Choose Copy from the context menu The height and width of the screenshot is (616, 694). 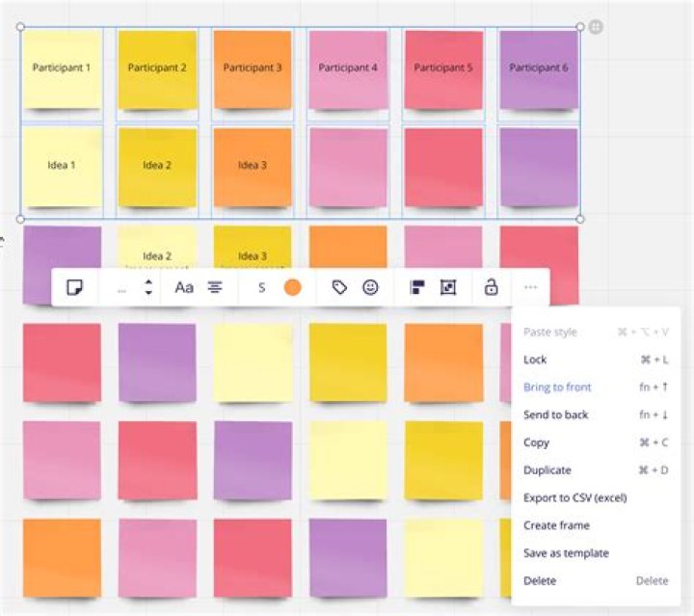596,442
